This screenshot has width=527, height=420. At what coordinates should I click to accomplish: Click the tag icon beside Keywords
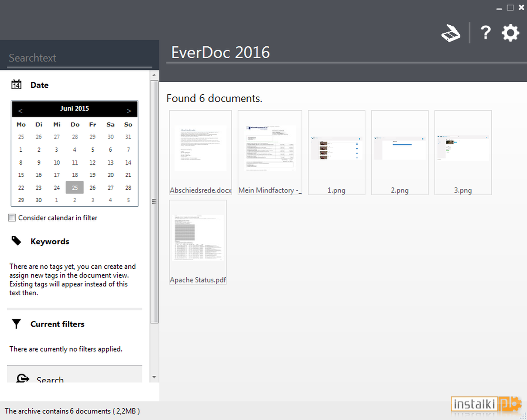[16, 241]
